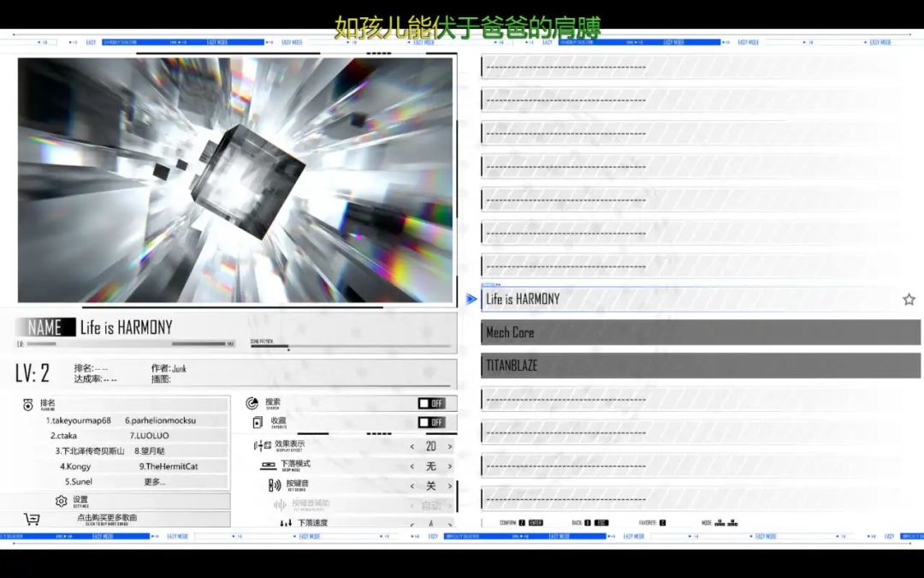Click the second MODE key icon
The height and width of the screenshot is (578, 924).
[732, 522]
